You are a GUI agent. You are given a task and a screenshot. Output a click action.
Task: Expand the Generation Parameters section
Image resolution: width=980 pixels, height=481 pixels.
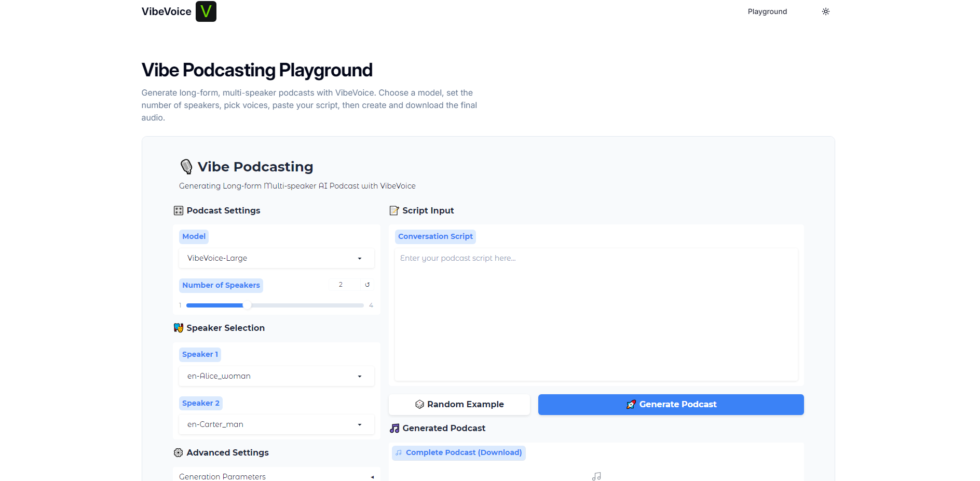[x=276, y=476]
